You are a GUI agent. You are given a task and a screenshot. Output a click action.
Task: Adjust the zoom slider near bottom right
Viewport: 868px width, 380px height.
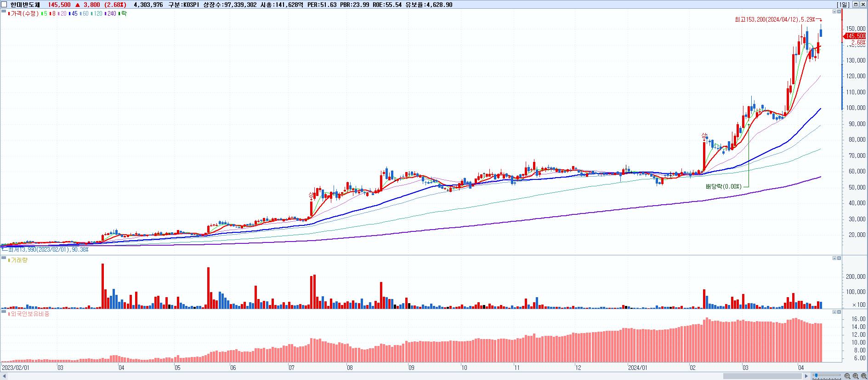pos(816,376)
